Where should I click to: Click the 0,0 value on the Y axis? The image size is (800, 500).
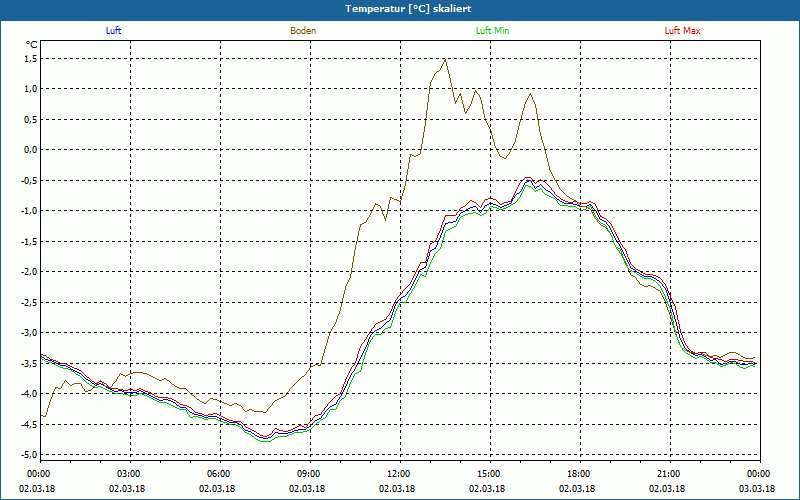tap(31, 150)
